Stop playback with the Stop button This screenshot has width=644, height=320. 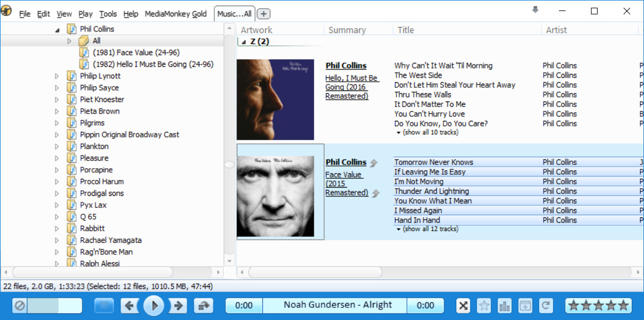tap(104, 306)
